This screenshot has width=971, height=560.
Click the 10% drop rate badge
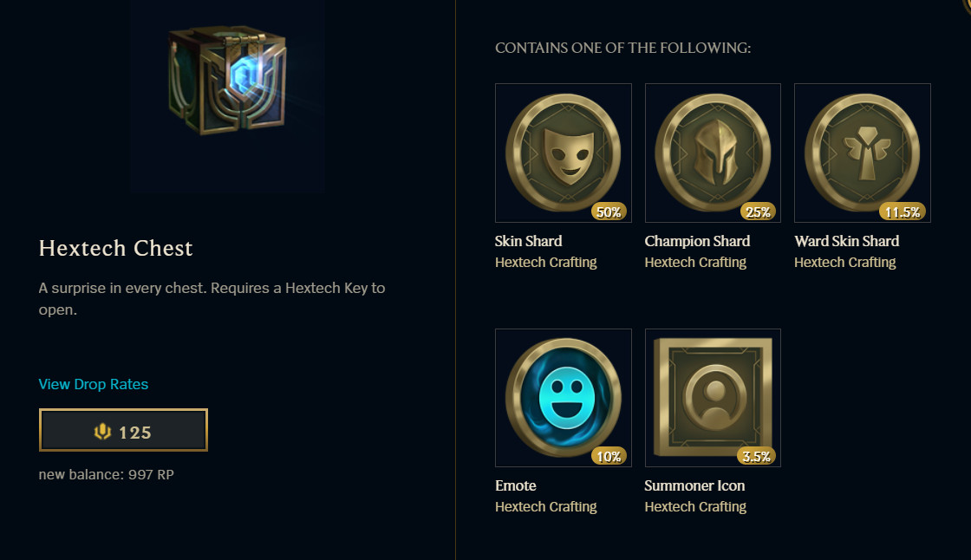609,457
